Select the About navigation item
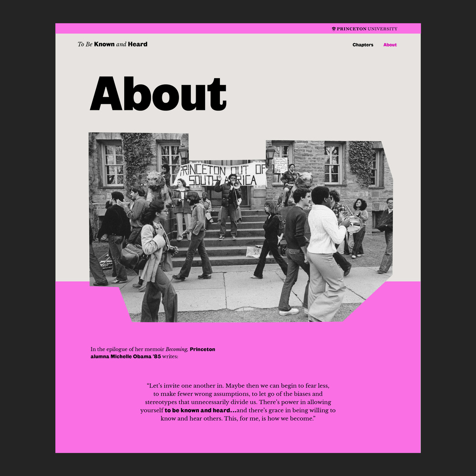Viewport: 476px width, 476px height. [x=390, y=45]
